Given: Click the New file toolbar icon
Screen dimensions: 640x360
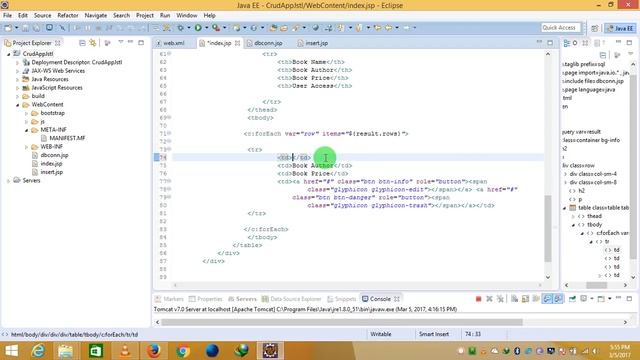Looking at the screenshot, I should coord(8,28).
